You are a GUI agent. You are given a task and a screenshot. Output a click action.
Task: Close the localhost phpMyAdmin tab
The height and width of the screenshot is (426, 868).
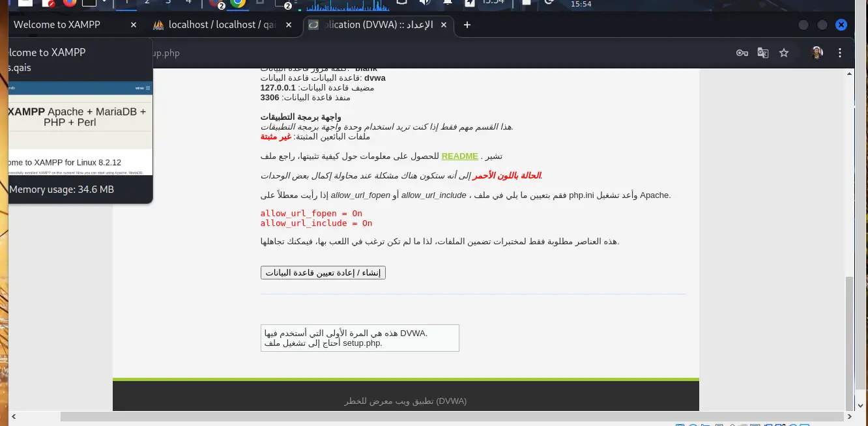click(287, 25)
